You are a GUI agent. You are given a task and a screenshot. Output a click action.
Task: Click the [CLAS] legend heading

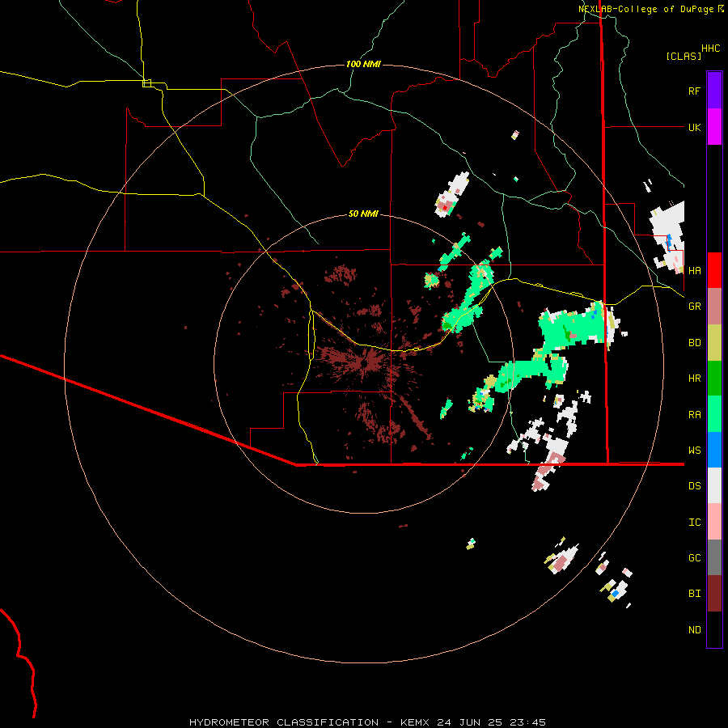[684, 56]
